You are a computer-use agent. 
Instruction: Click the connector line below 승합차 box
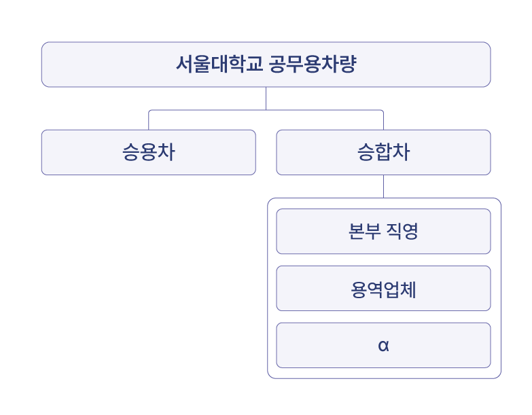click(x=383, y=186)
